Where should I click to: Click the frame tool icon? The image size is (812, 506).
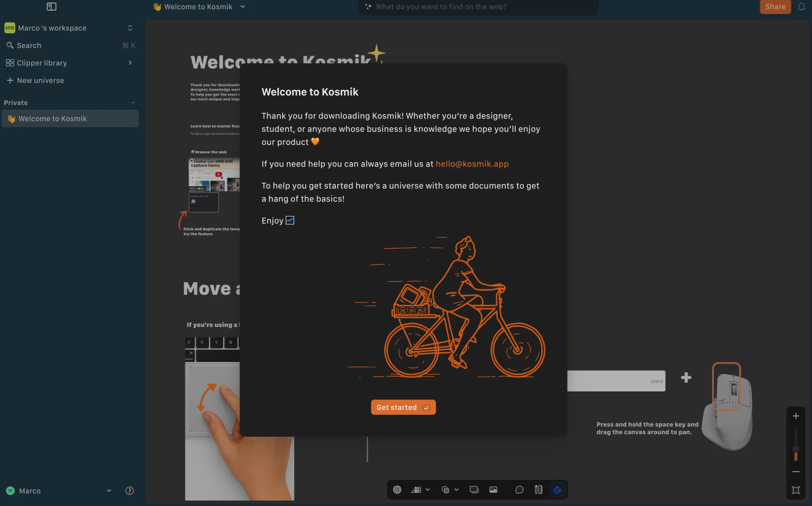click(x=474, y=490)
